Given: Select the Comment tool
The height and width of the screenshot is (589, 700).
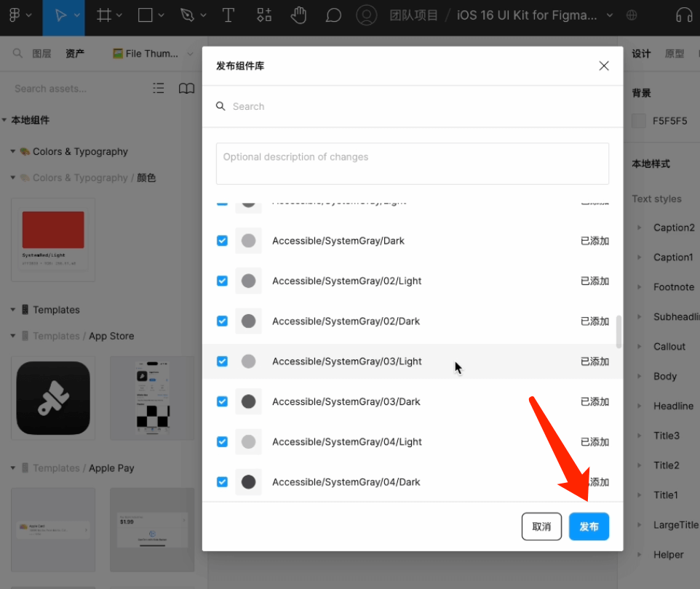Looking at the screenshot, I should point(333,15).
